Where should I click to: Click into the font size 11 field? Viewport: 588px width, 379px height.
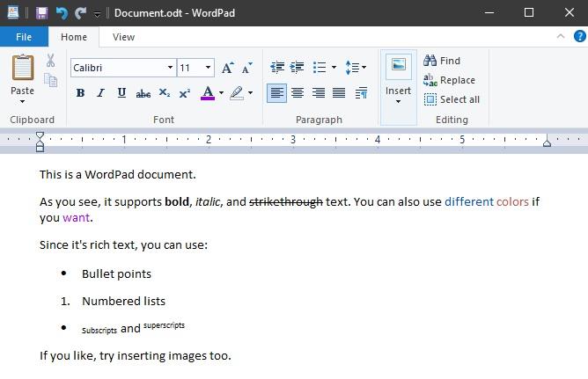pos(190,68)
